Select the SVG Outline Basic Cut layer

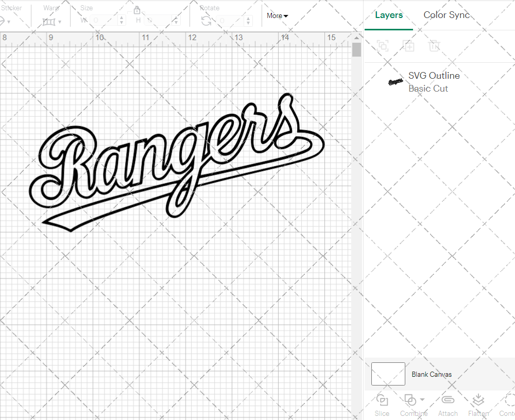click(x=434, y=82)
